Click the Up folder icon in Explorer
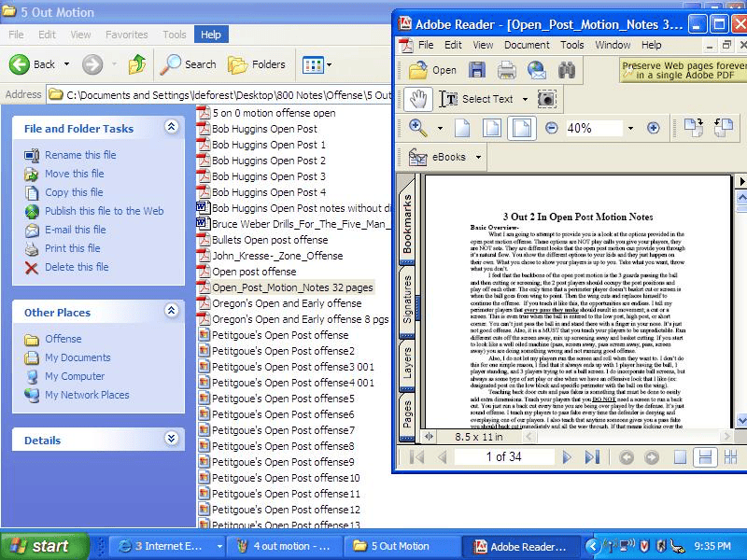The image size is (747, 560). pos(137,64)
